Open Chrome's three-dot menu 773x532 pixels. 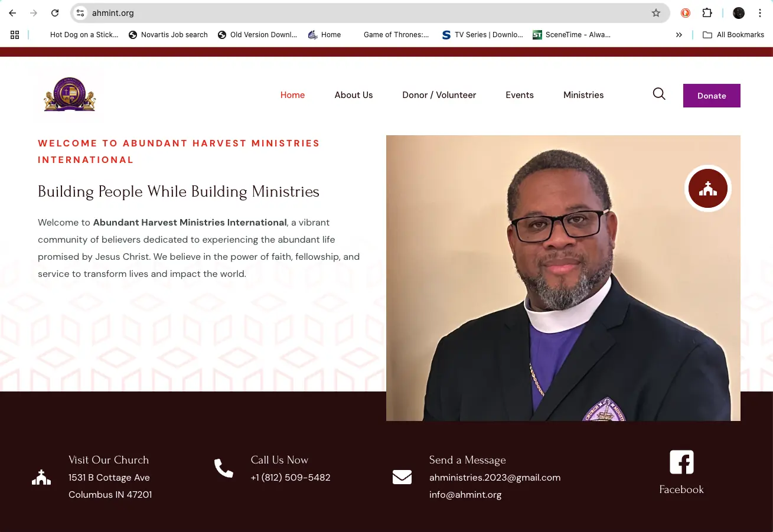(760, 13)
